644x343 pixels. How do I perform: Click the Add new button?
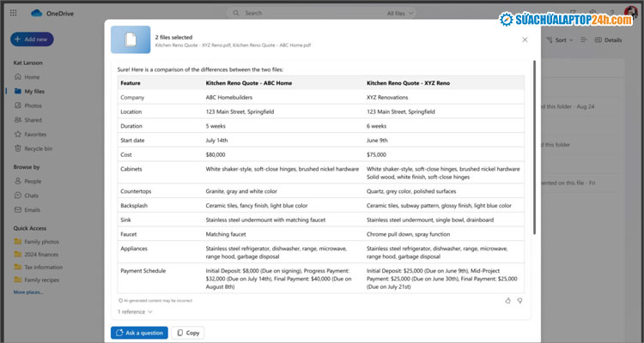[x=32, y=39]
